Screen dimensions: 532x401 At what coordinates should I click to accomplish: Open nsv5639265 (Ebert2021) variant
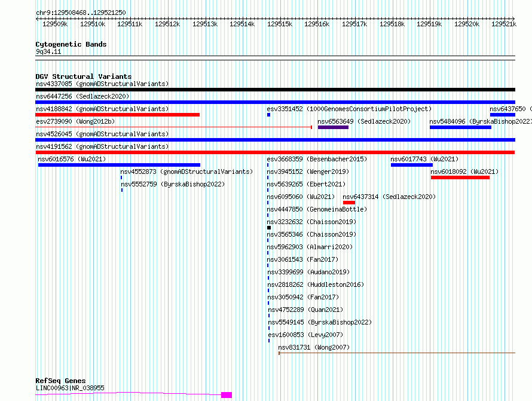(306, 184)
